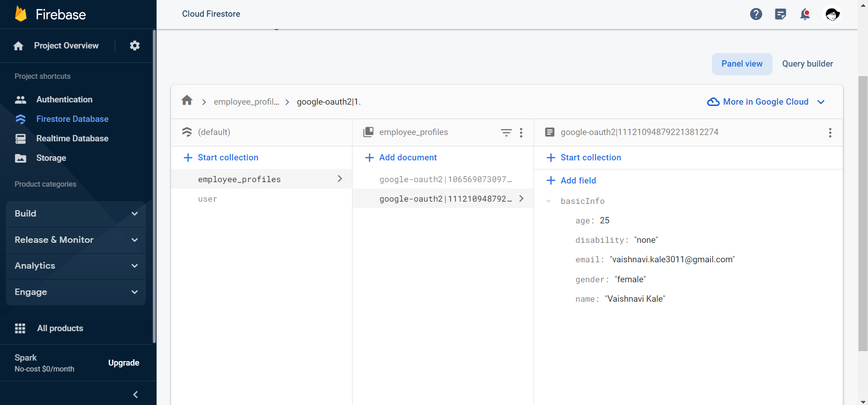Image resolution: width=868 pixels, height=405 pixels.
Task: Select the user collection
Action: pyautogui.click(x=262, y=199)
